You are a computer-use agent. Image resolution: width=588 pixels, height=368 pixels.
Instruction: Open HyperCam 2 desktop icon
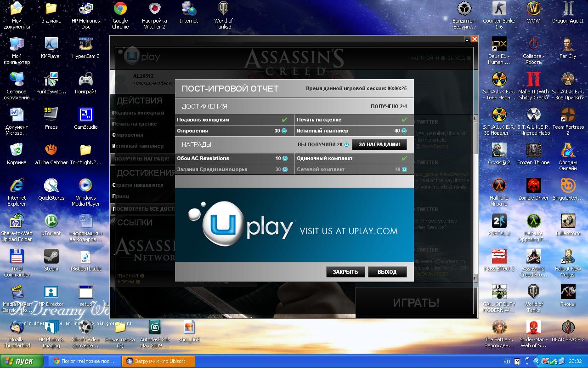pos(86,48)
